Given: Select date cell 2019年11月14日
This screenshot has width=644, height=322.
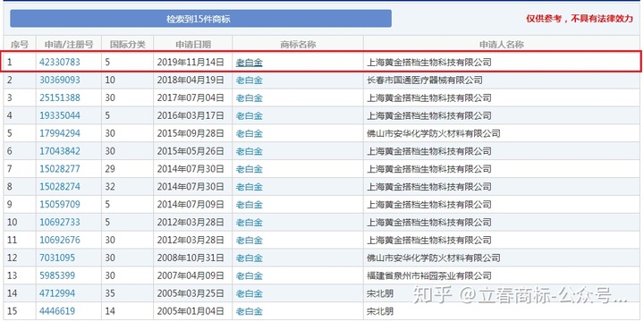Looking at the screenshot, I should coord(191,63).
